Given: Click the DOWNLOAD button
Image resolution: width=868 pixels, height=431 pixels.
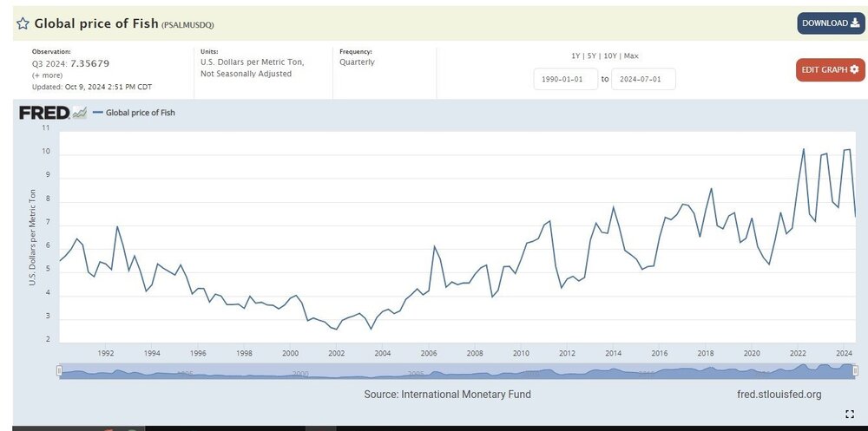Looking at the screenshot, I should point(831,23).
